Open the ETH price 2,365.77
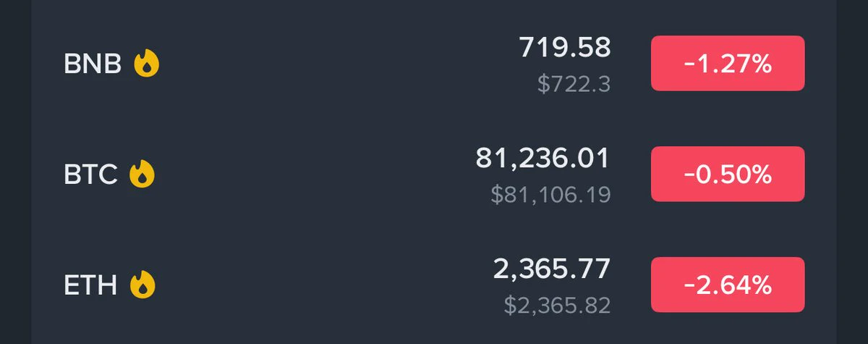868x344 pixels. 552,269
